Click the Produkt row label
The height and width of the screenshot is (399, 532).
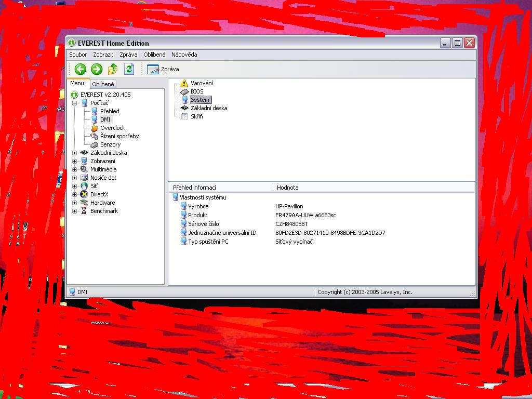coord(197,215)
